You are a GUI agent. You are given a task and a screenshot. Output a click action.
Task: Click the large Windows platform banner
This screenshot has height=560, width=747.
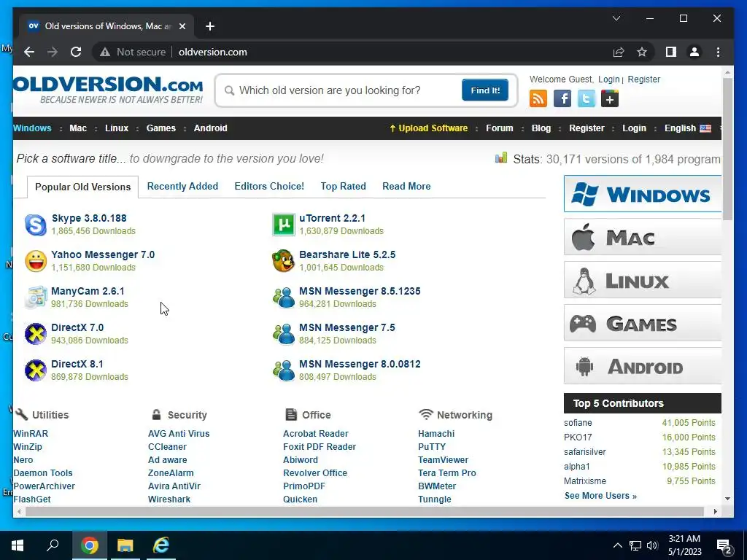643,194
